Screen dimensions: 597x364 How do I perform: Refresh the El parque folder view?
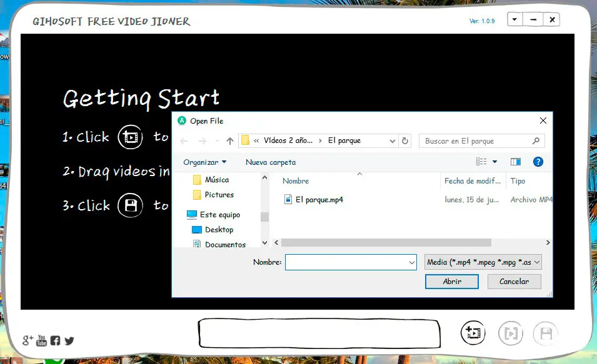point(405,140)
